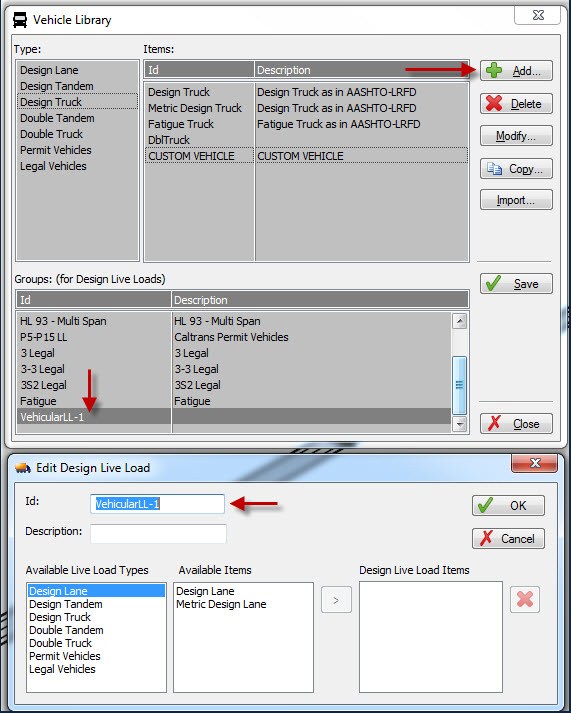Select HL 93 - Multi Span group
Viewport: 571px width, 713px height.
pyautogui.click(x=234, y=321)
